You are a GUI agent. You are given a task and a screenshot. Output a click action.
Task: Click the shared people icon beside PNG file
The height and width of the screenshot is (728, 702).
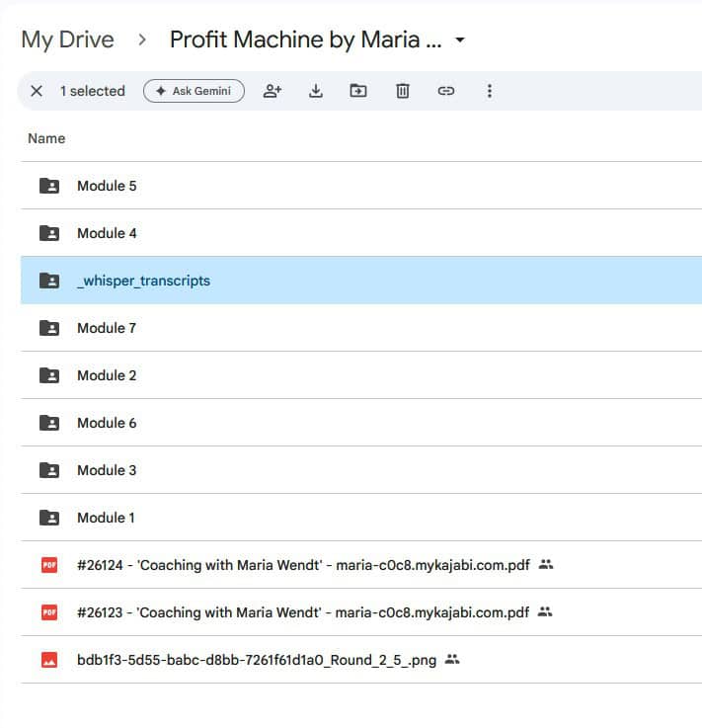tap(452, 659)
